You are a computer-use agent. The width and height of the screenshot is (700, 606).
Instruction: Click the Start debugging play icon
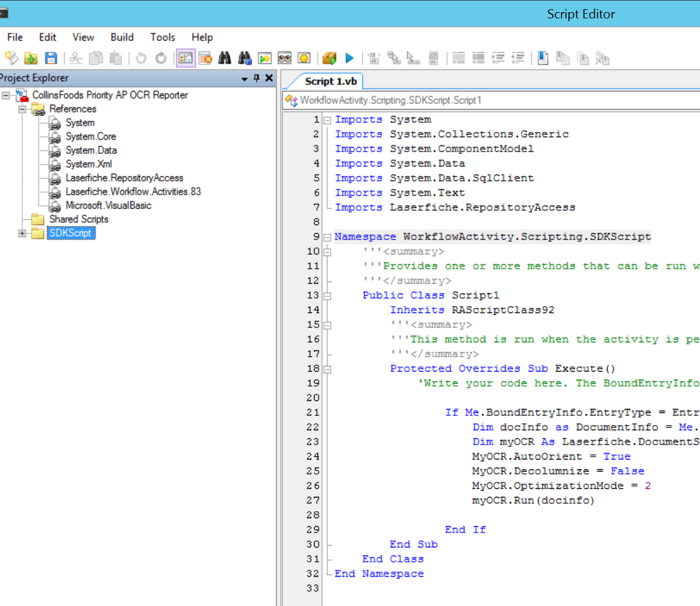point(349,58)
